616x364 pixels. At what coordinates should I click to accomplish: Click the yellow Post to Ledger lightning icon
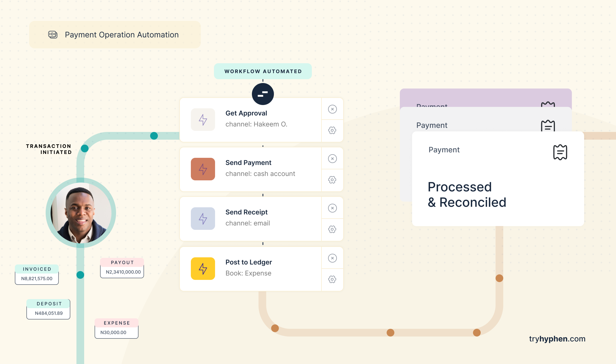(x=203, y=269)
